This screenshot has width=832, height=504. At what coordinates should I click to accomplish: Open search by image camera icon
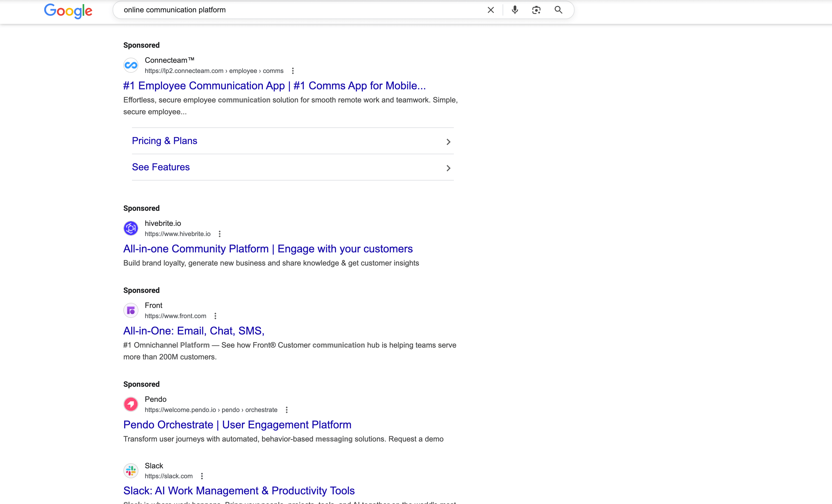[536, 10]
